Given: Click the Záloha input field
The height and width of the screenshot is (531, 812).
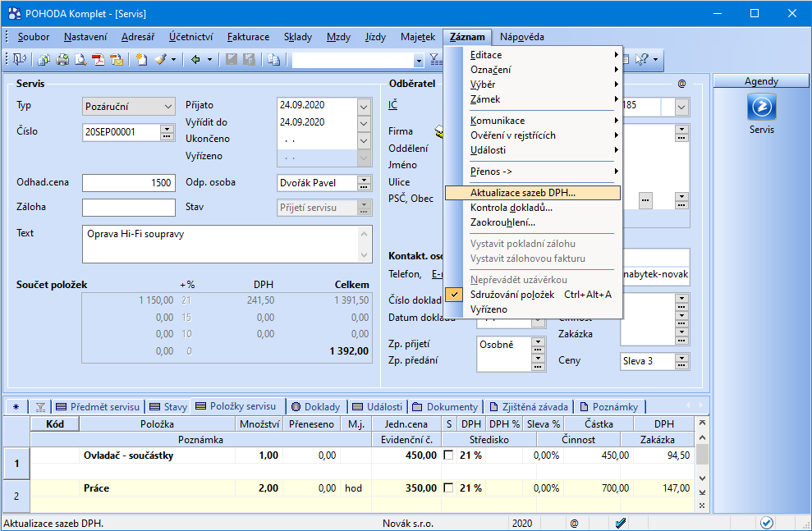Looking at the screenshot, I should 128,208.
